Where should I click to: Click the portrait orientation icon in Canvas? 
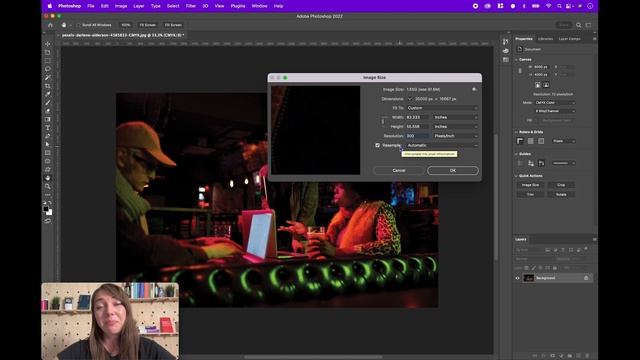click(538, 85)
